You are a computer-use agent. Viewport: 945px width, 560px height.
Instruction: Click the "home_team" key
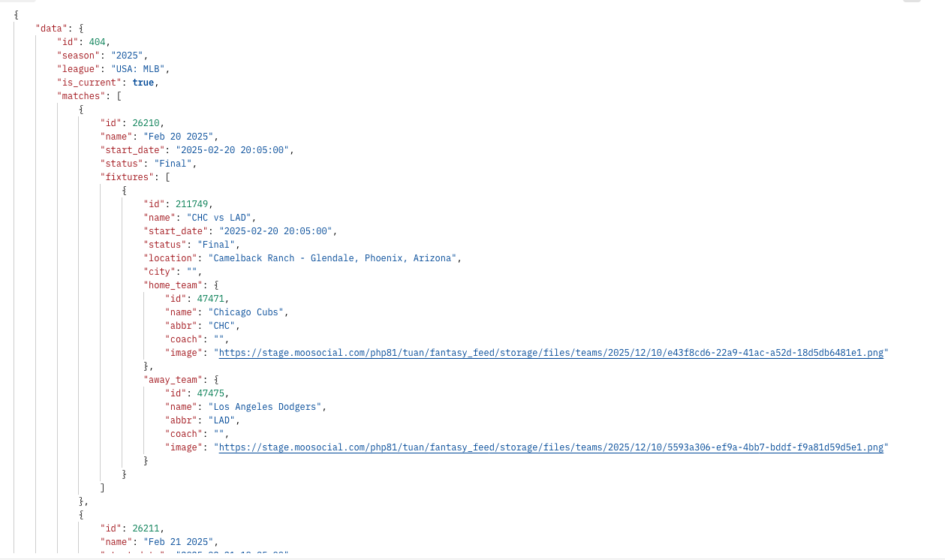(x=173, y=285)
